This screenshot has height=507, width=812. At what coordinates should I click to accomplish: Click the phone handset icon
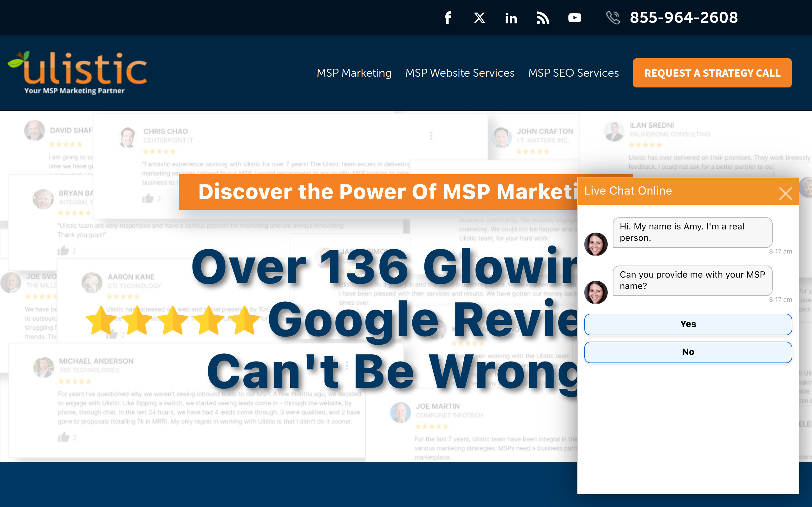(x=613, y=18)
